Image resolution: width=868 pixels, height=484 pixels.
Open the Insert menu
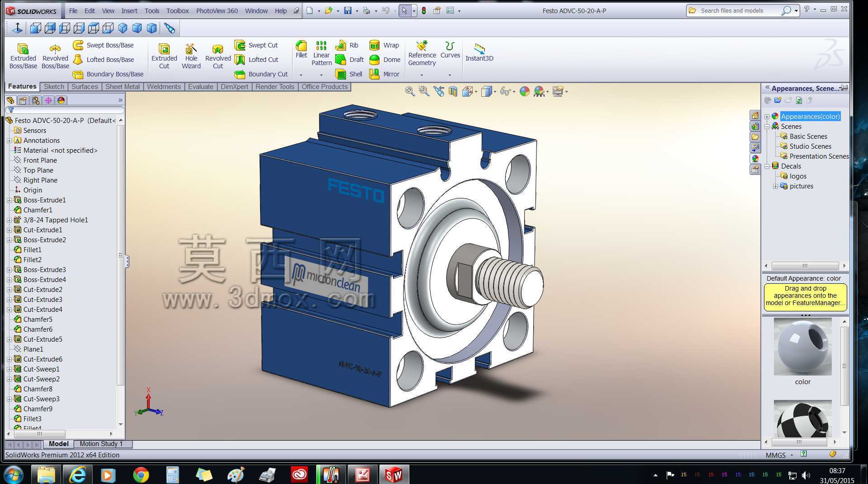pos(129,11)
